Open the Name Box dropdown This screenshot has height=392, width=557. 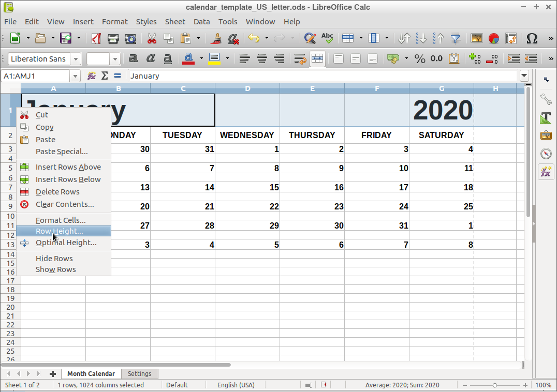coord(75,76)
